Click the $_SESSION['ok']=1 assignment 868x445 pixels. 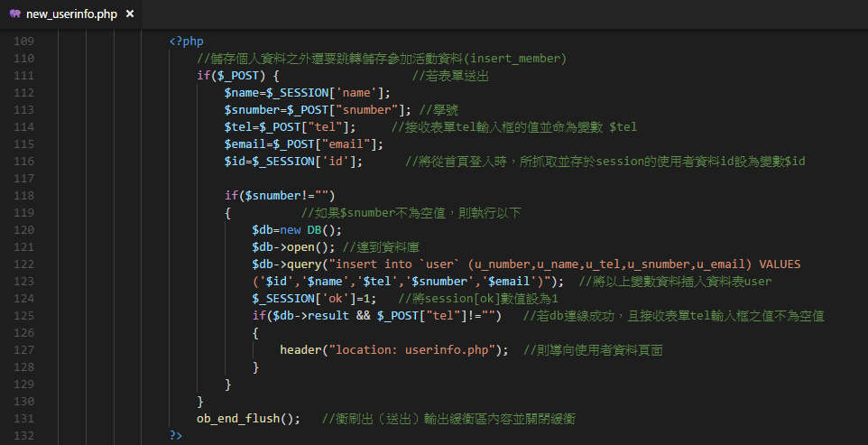coord(314,299)
